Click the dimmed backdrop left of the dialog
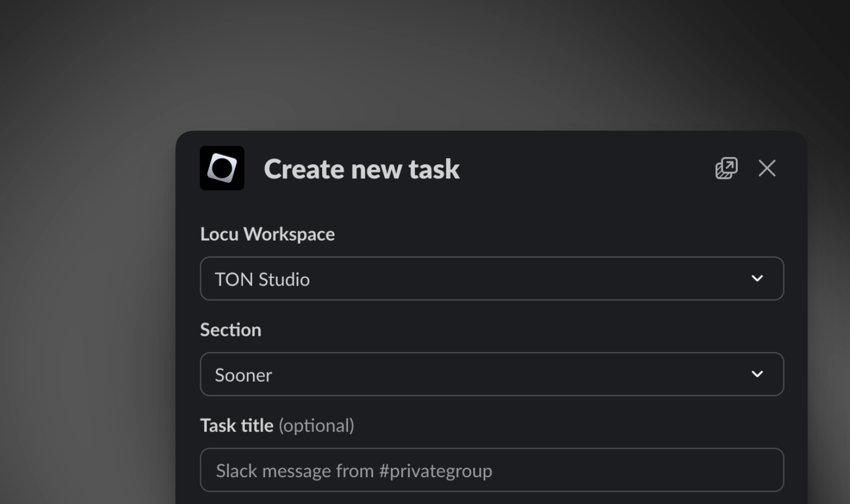This screenshot has width=850, height=504. pyautogui.click(x=84, y=307)
